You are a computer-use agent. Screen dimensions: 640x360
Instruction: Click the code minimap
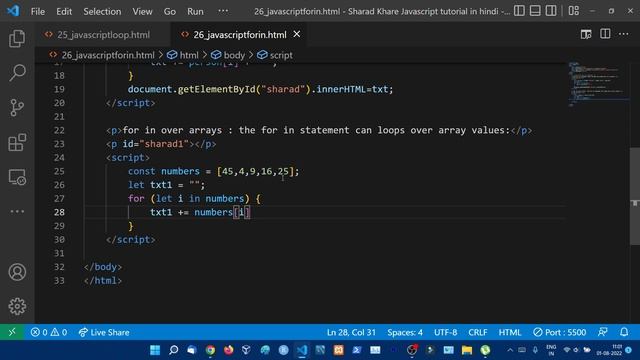(598, 84)
